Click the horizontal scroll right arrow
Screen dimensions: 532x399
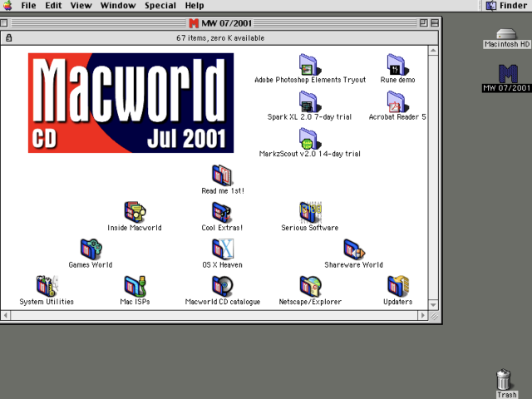(422, 316)
